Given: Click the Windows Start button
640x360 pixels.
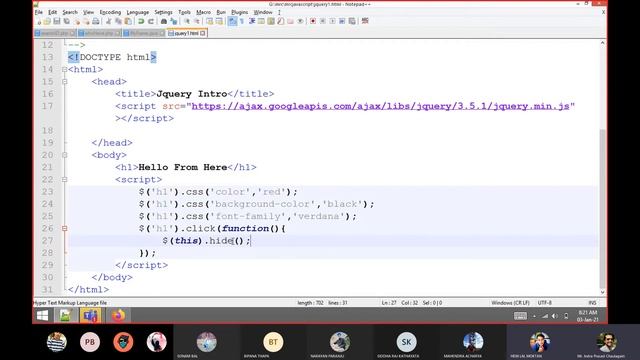Looking at the screenshot, I should [42, 316].
